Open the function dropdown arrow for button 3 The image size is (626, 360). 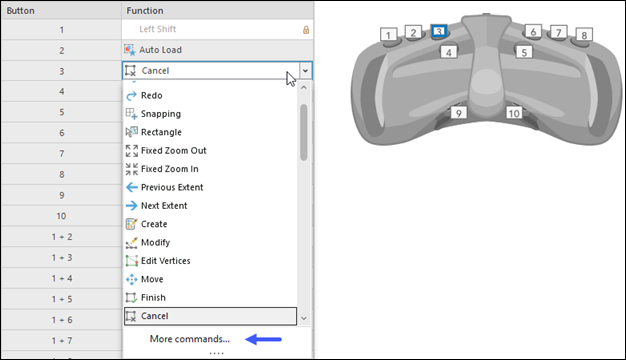click(x=305, y=71)
